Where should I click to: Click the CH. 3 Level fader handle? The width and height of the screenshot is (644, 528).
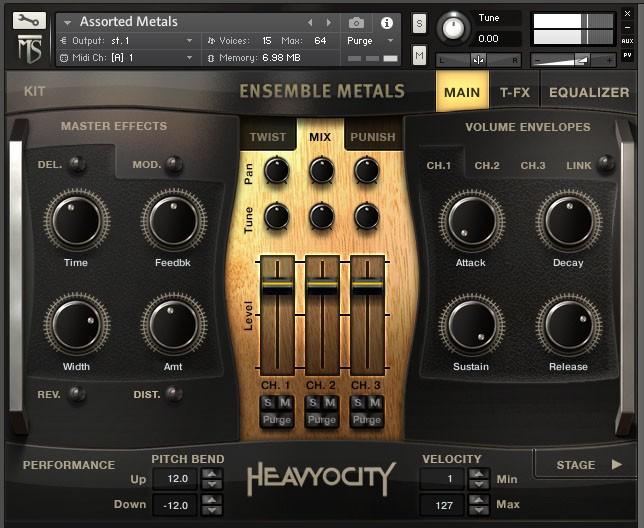coord(368,285)
